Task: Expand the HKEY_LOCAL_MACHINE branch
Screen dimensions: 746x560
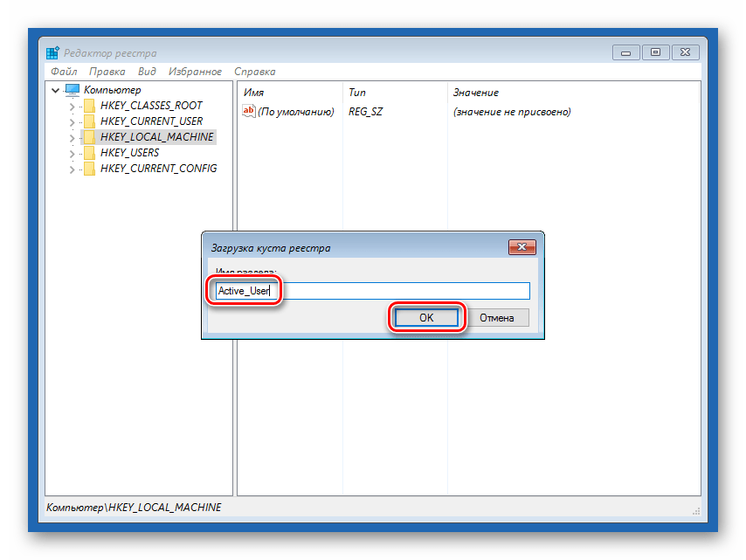Action: 72,138
